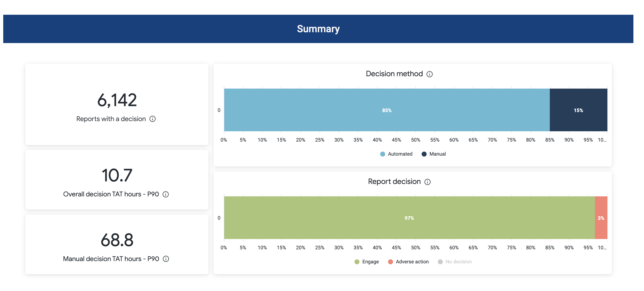Click the green Engage legend dot
The height and width of the screenshot is (291, 644).
[357, 262]
